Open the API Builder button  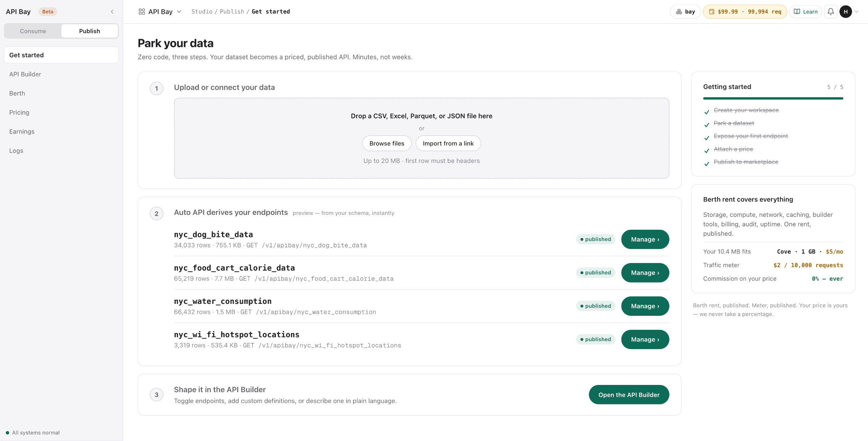pos(629,395)
